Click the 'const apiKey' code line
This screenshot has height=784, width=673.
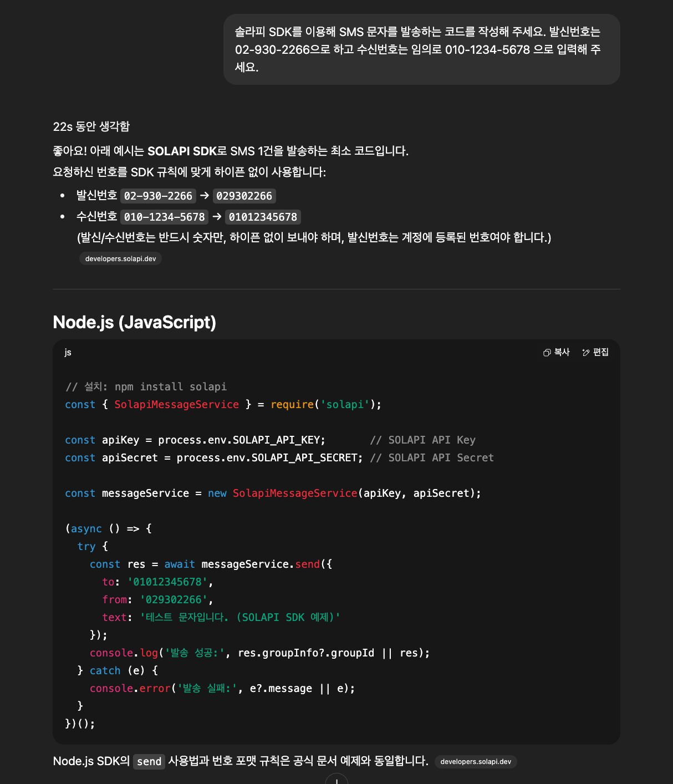coord(270,440)
